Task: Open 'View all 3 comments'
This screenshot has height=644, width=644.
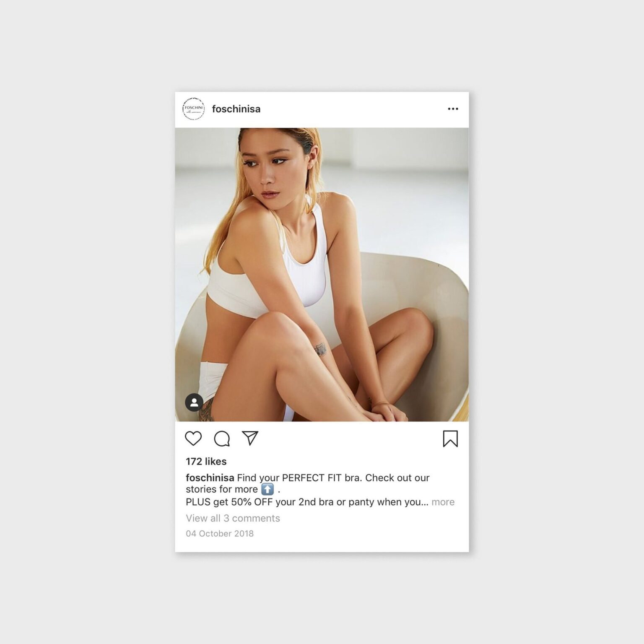Action: coord(233,518)
